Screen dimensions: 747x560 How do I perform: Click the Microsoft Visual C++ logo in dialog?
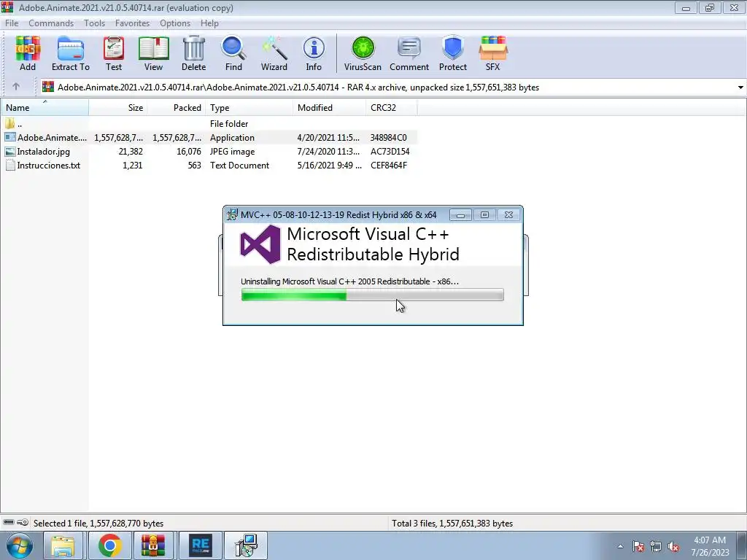[x=260, y=244]
